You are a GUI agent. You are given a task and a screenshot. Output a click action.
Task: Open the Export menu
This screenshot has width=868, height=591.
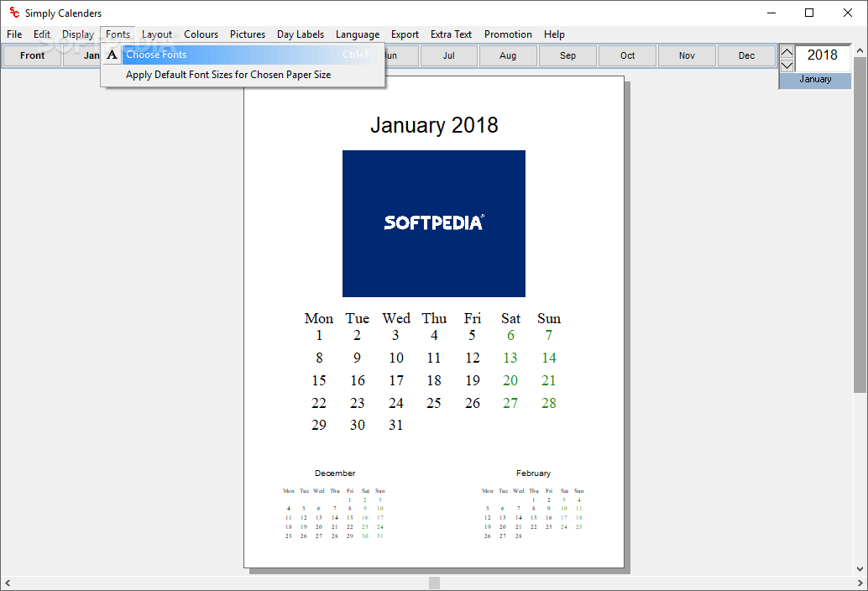(405, 34)
